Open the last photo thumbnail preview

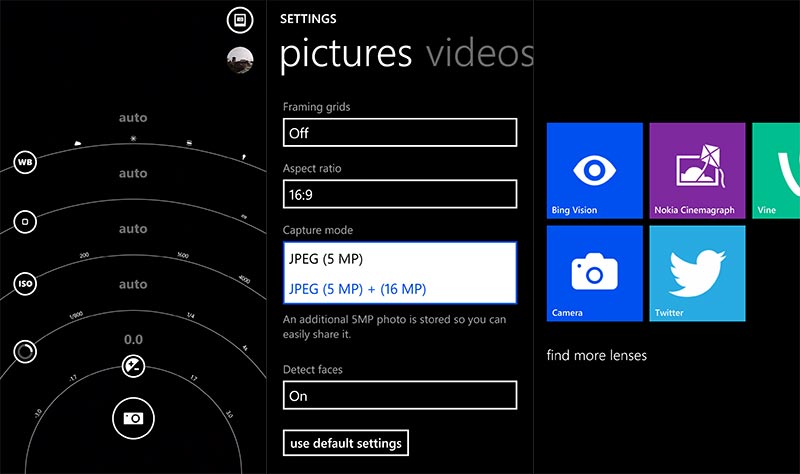(239, 60)
